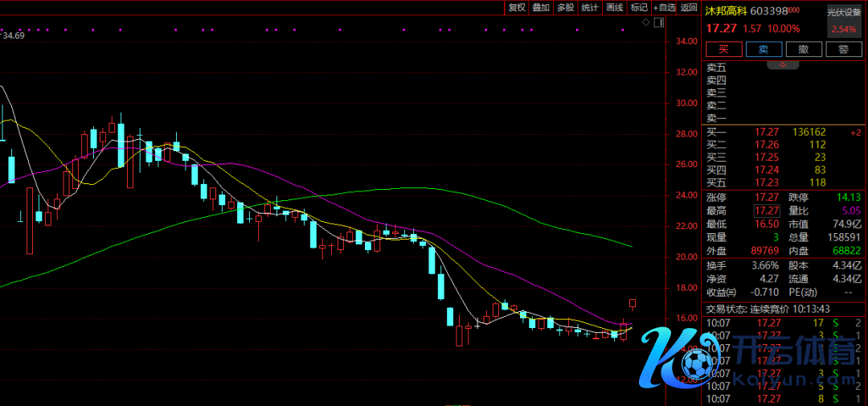
Task: Activate the 画线 drawing tool
Action: point(614,7)
